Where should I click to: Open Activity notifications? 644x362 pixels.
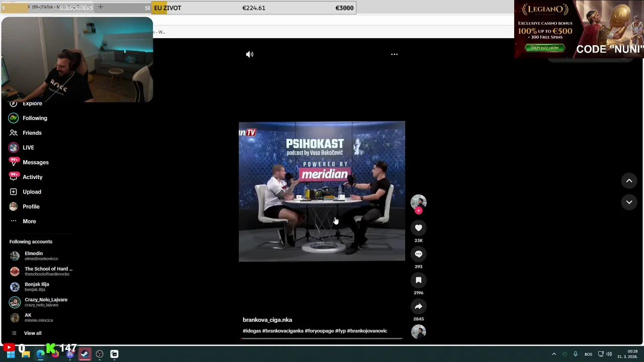[33, 177]
